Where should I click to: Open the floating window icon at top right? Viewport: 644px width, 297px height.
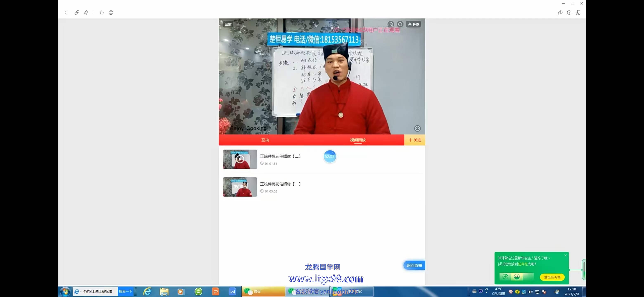(578, 13)
